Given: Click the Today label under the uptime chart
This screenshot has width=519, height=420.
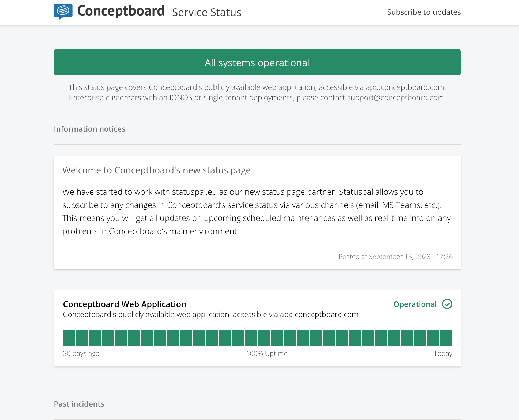Looking at the screenshot, I should [x=443, y=353].
